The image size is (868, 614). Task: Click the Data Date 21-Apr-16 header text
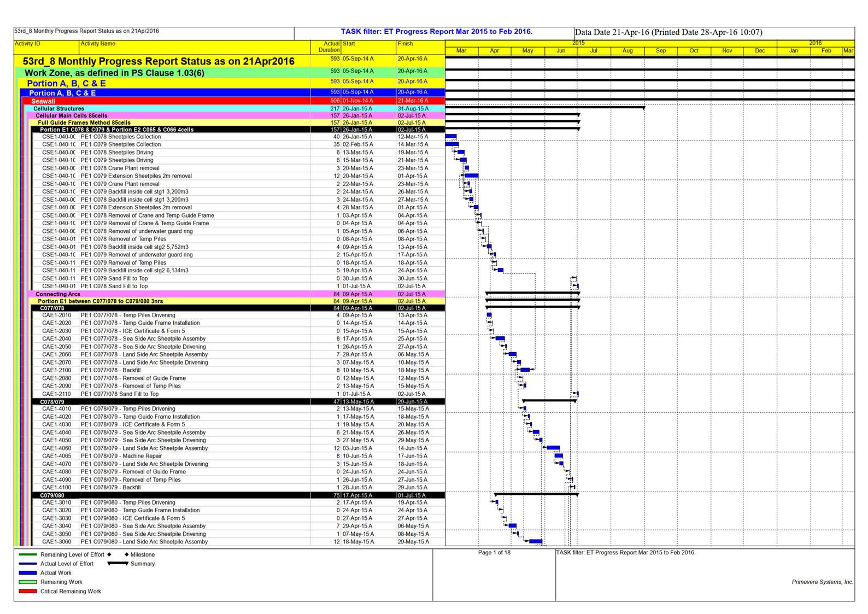(668, 32)
